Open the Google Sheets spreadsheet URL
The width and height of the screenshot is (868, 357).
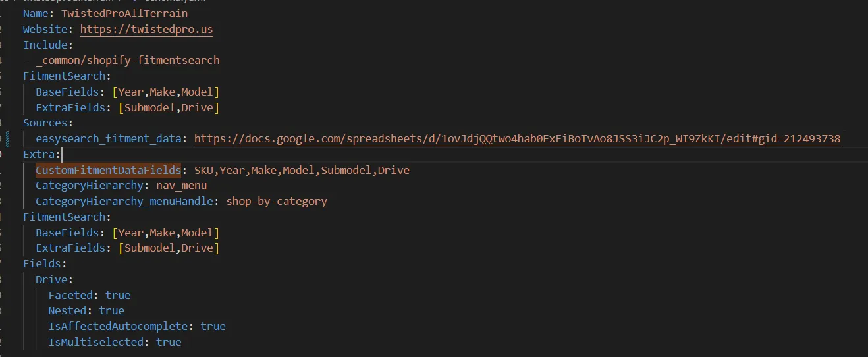(517, 138)
